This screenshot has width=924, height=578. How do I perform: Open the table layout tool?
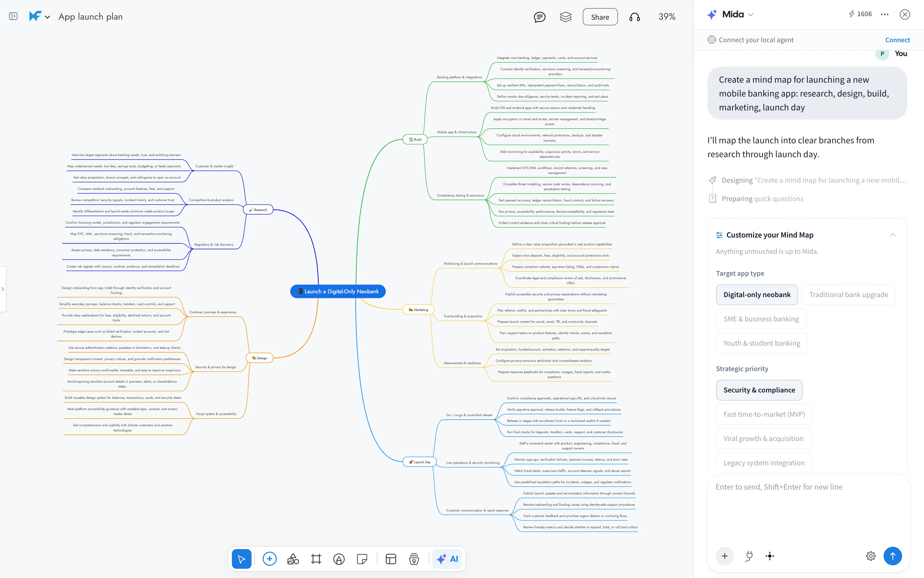click(391, 559)
